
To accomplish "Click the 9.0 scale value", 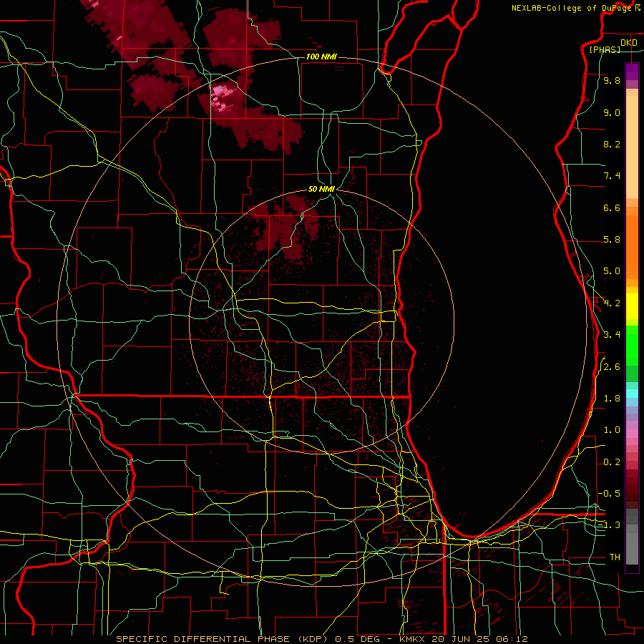I will point(612,112).
